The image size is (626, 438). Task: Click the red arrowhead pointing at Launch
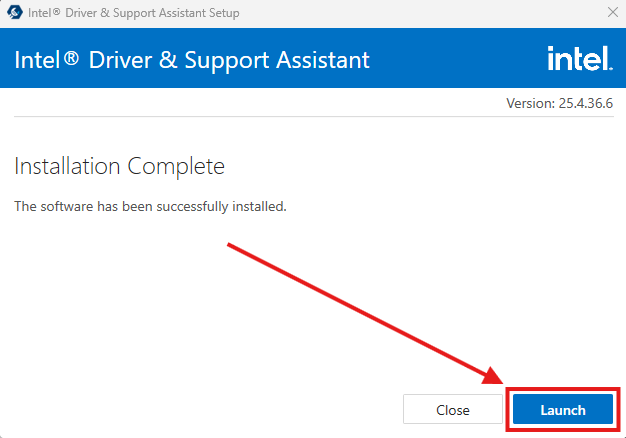[493, 376]
